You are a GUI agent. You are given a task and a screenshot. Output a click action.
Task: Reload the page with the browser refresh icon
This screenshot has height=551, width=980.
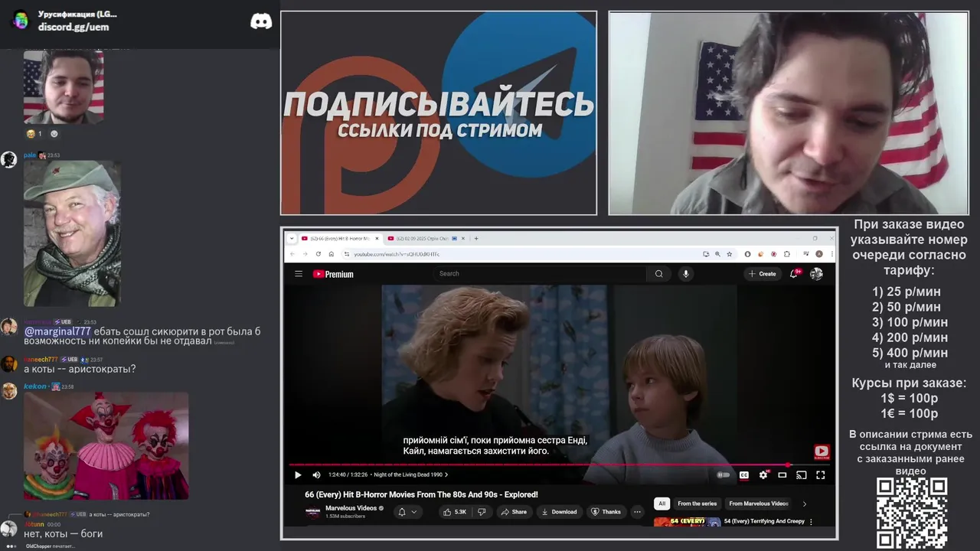click(x=318, y=254)
